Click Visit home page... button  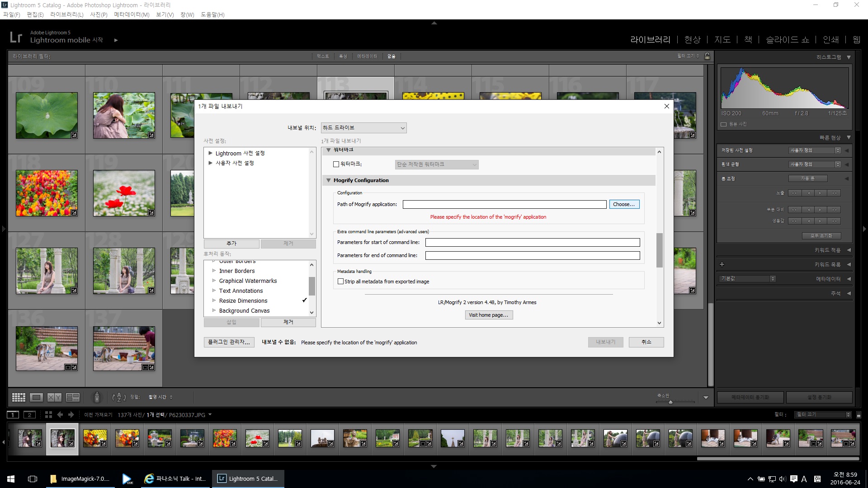[x=489, y=315]
